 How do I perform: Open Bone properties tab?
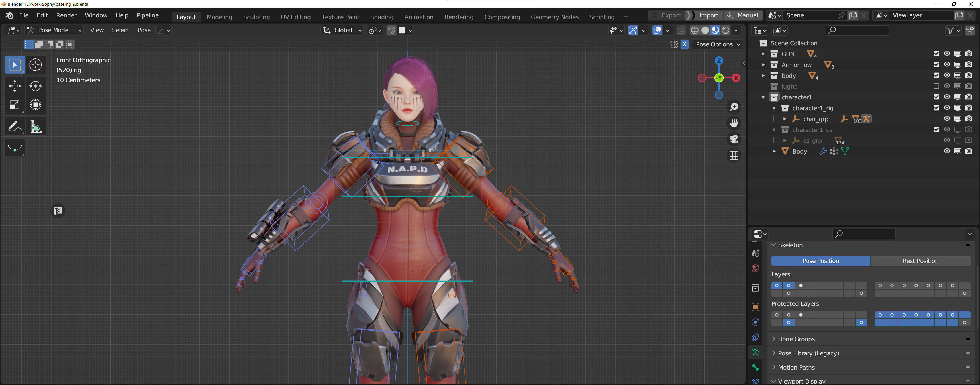tap(756, 368)
